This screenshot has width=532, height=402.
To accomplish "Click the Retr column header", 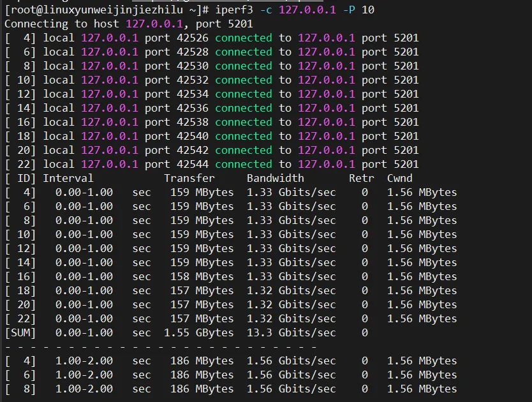I will tap(362, 178).
